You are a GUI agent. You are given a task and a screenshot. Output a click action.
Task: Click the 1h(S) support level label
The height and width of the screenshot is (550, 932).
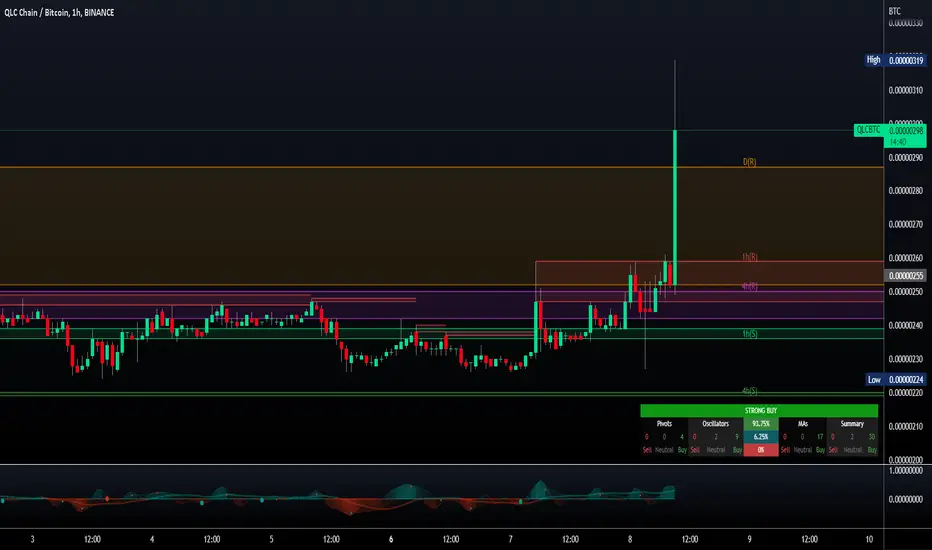tap(750, 334)
